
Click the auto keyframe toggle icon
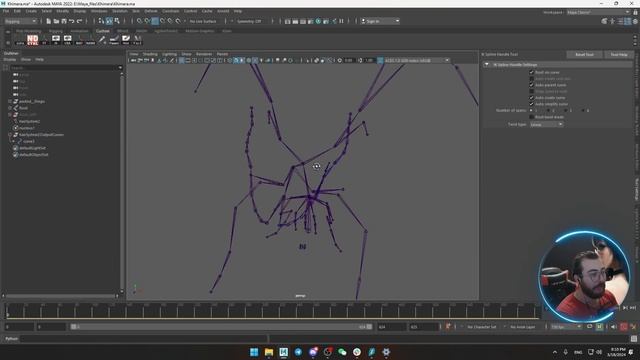point(623,327)
